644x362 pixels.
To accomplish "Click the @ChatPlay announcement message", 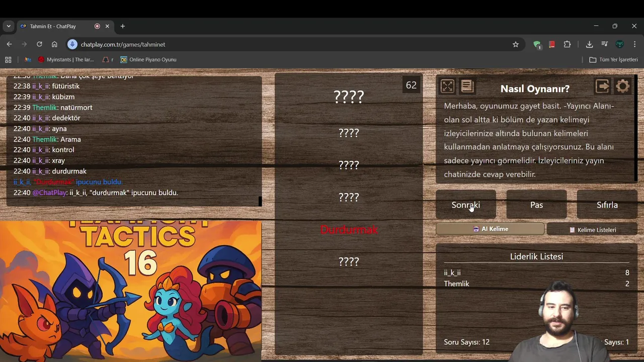I will click(x=96, y=193).
